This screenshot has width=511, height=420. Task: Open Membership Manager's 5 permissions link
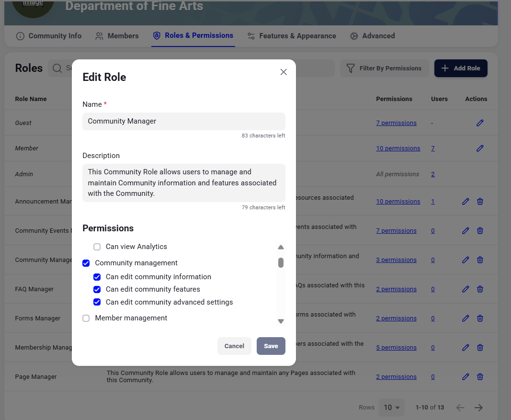tap(396, 347)
